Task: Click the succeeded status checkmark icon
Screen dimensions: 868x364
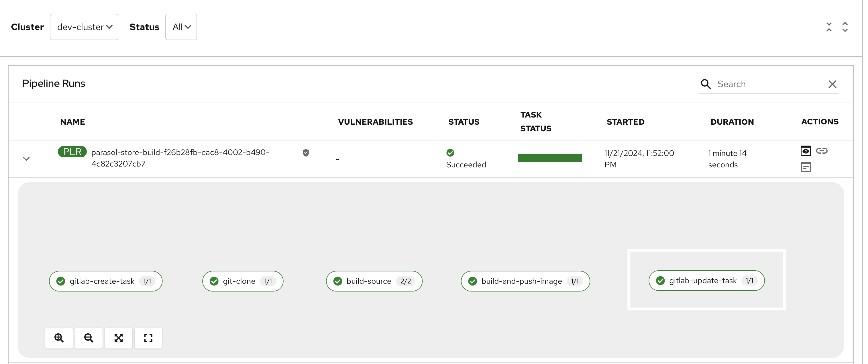Action: point(449,152)
